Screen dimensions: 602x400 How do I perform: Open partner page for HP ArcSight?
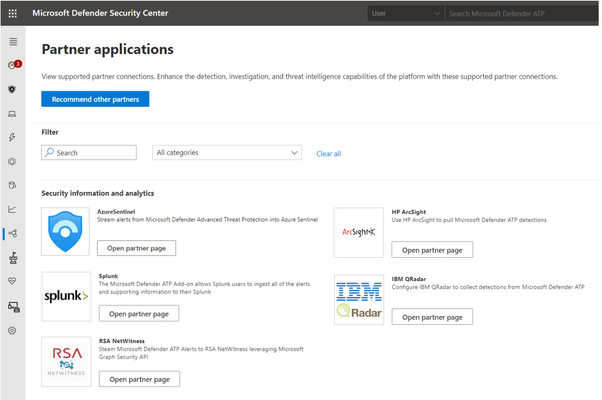click(432, 250)
